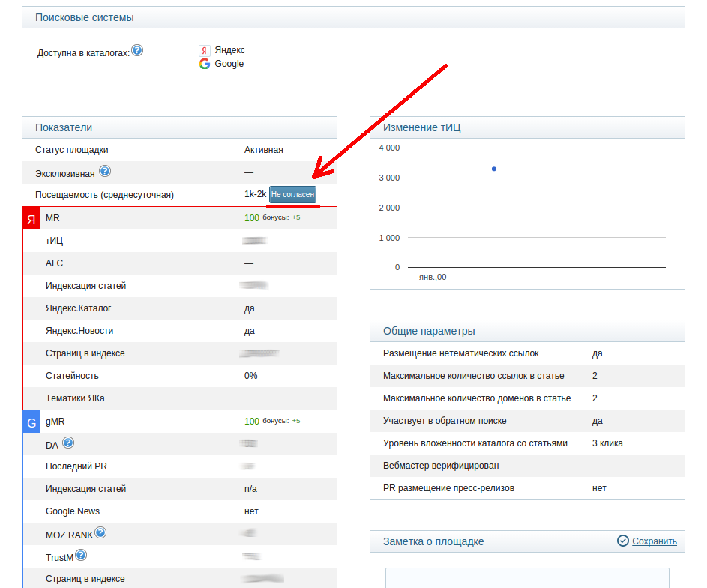Click the бонусы +5 text in MR row

(x=281, y=217)
